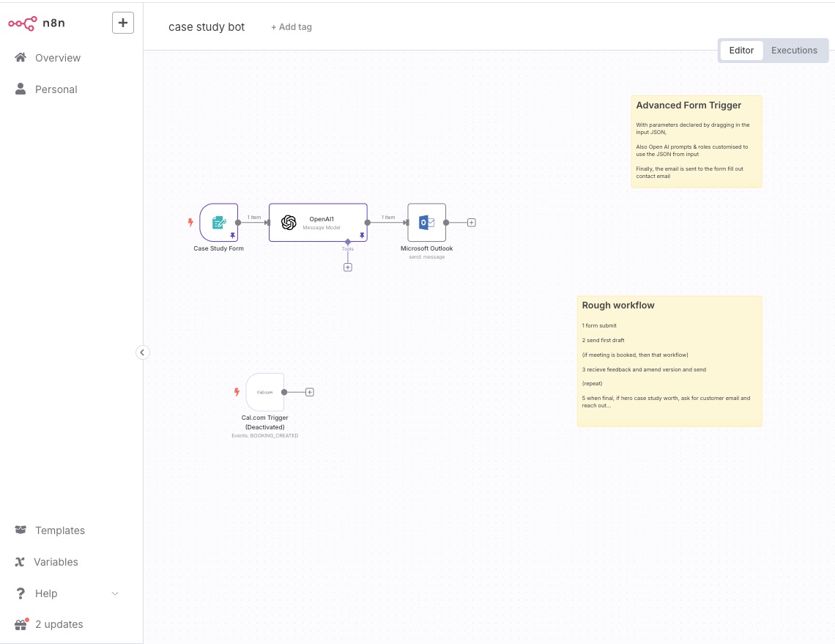Select the Microsoft Outlook node
Viewport: 835px width, 644px height.
pyautogui.click(x=426, y=223)
